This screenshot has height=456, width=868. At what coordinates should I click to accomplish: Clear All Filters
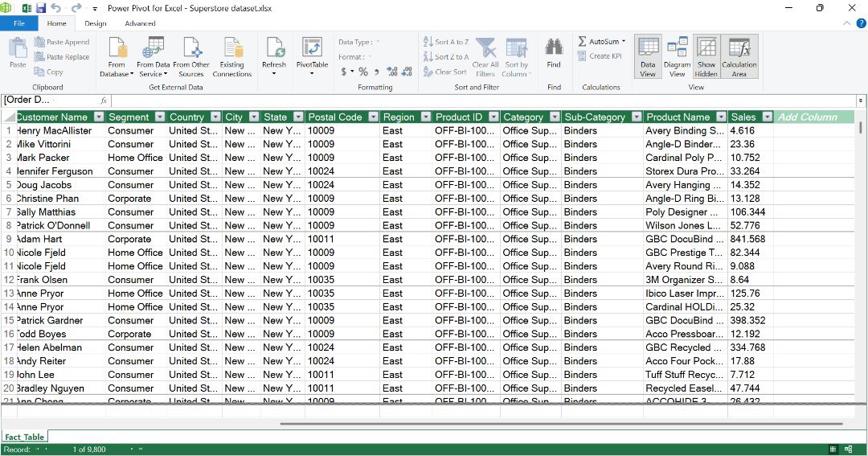[x=485, y=56]
